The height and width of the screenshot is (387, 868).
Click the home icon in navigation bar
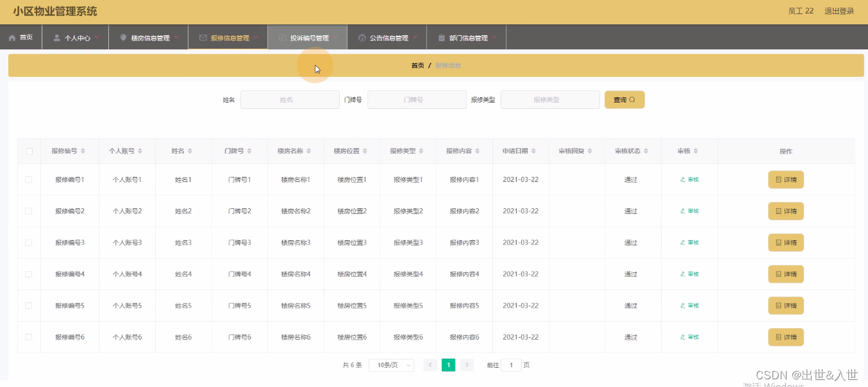tap(12, 38)
